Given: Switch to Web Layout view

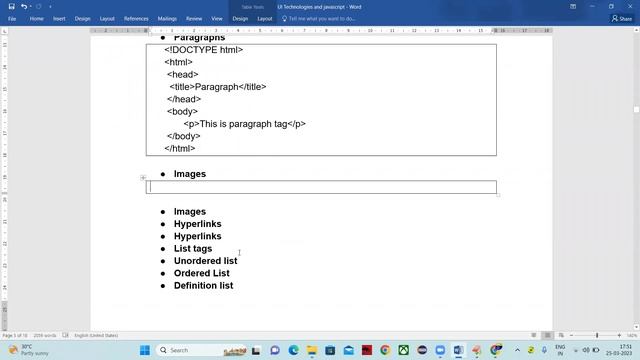Looking at the screenshot, I should 561,336.
